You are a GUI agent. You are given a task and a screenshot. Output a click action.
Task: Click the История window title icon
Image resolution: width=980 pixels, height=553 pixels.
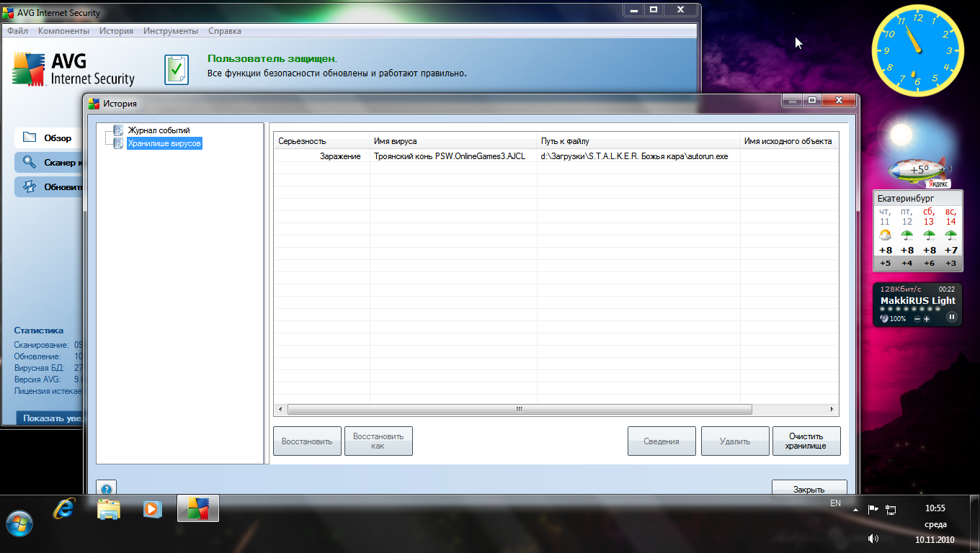click(94, 104)
